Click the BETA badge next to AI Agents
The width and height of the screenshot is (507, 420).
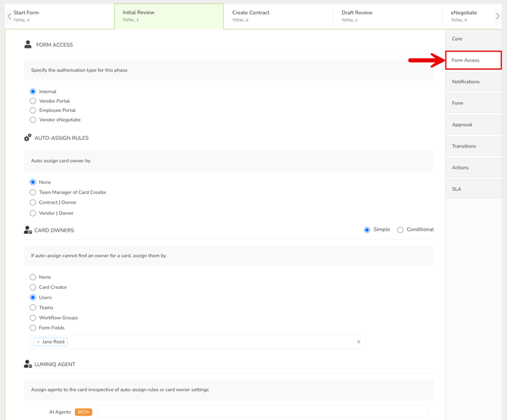(x=83, y=412)
